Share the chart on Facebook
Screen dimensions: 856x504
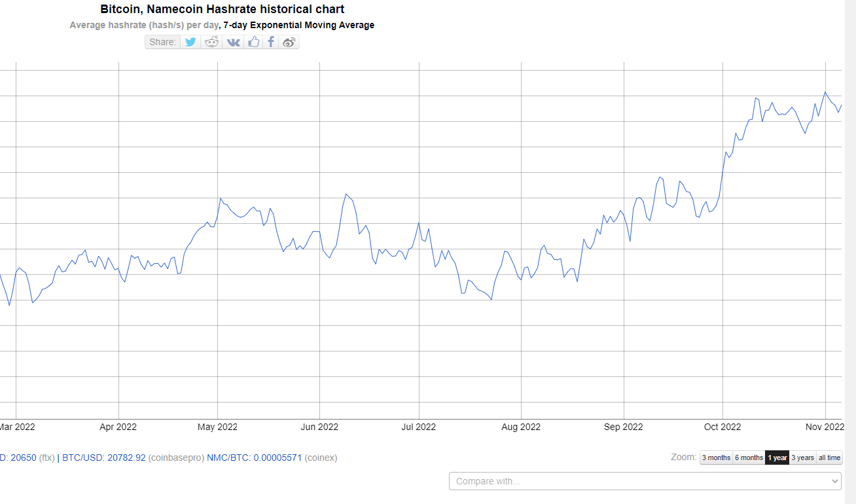point(271,42)
